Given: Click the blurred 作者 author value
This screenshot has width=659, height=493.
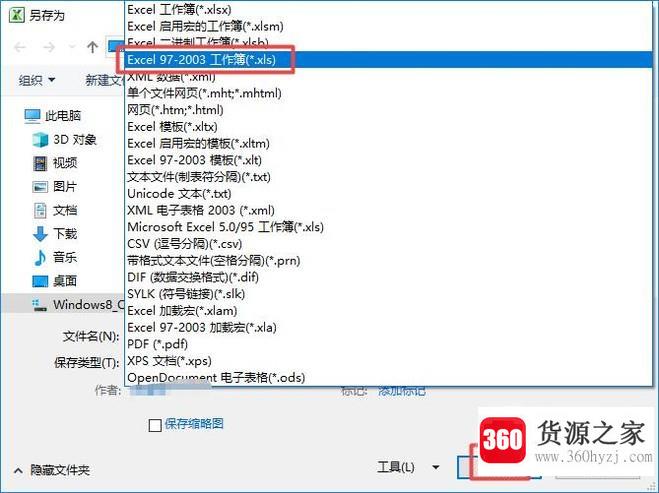Looking at the screenshot, I should point(148,391).
